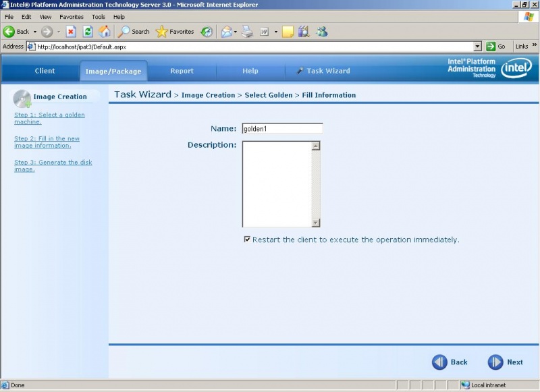Open the Tools menu
This screenshot has width=540, height=392.
(99, 16)
